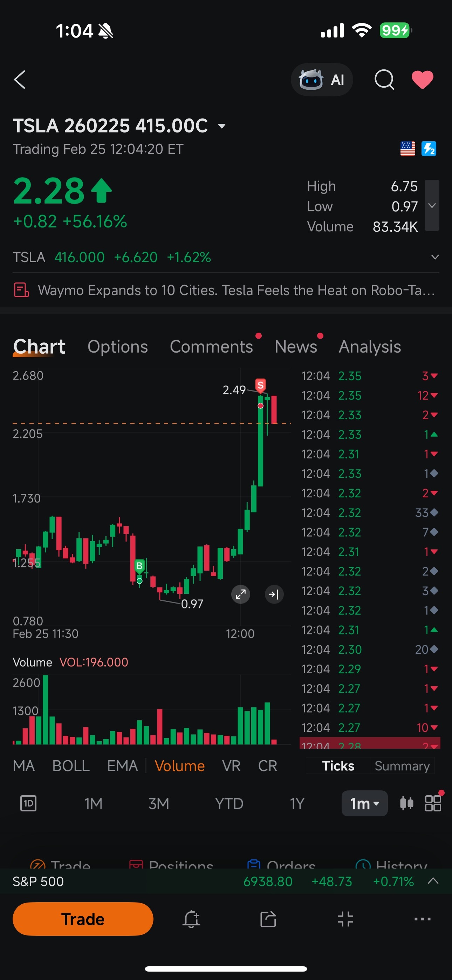Switch to the News tab

tap(296, 347)
